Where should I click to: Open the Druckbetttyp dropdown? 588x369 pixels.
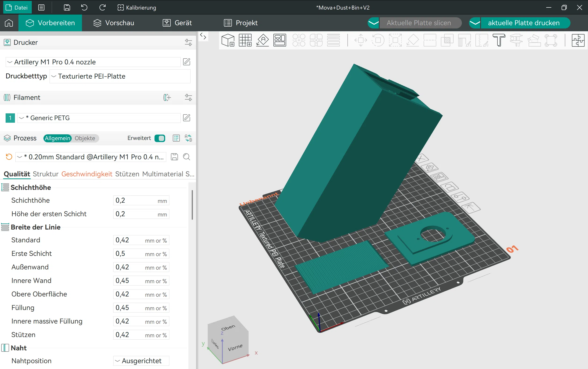(120, 76)
